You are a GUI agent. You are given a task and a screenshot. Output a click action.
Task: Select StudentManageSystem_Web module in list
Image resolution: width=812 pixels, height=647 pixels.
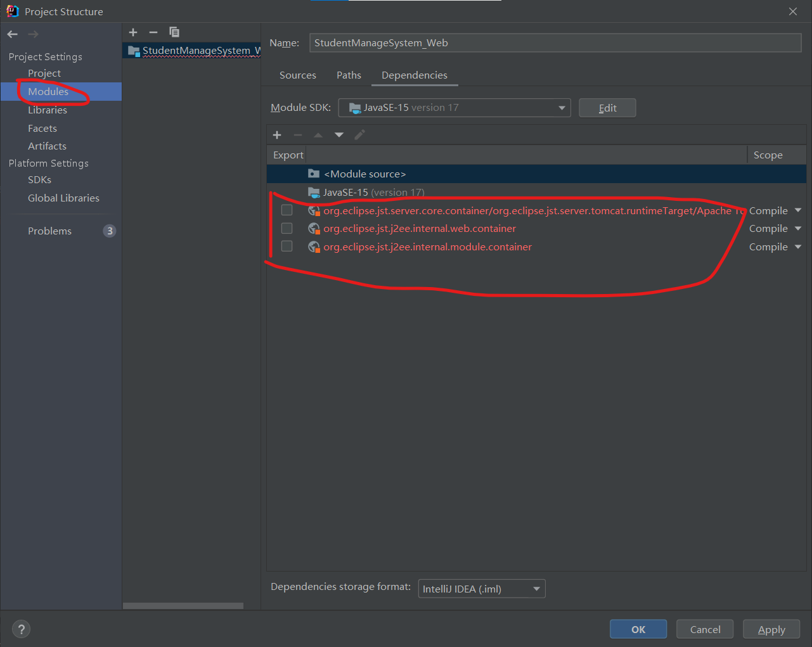pos(192,51)
